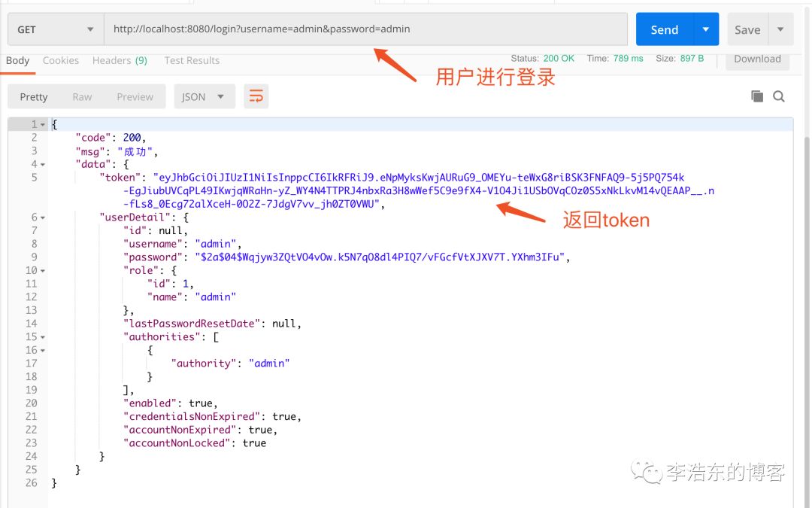Viewport: 812px width, 508px height.
Task: Click the "credentialsNonExpired": true line
Action: (212, 417)
